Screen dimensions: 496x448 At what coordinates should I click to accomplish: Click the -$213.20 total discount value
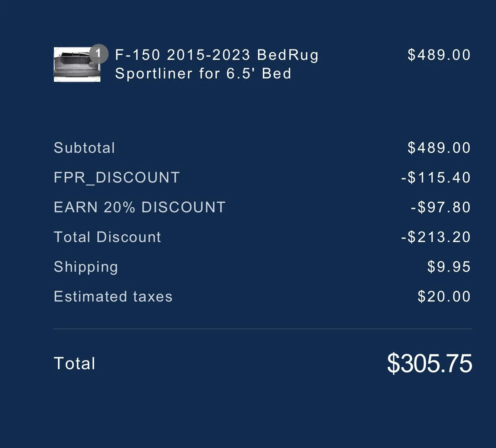[x=436, y=237]
